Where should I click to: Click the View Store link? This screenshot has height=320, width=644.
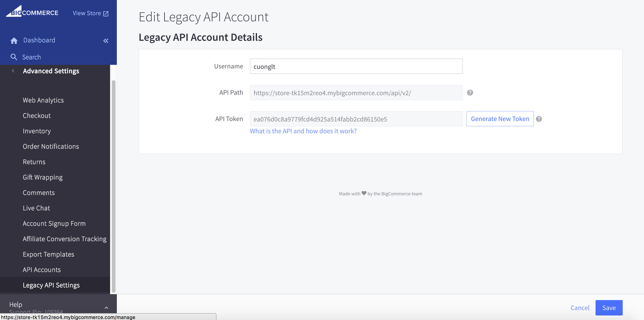tap(87, 13)
